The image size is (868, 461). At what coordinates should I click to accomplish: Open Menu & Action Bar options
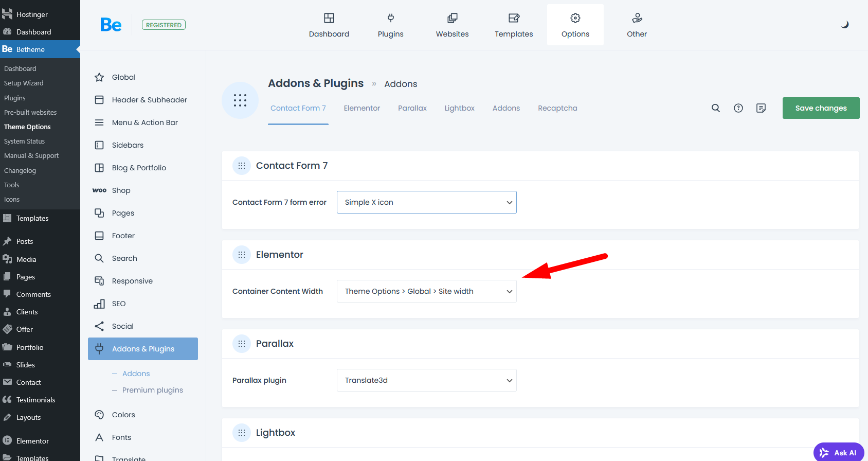click(x=143, y=122)
